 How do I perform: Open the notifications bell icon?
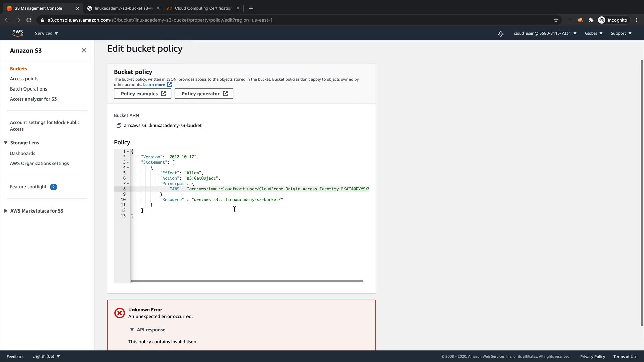click(500, 33)
